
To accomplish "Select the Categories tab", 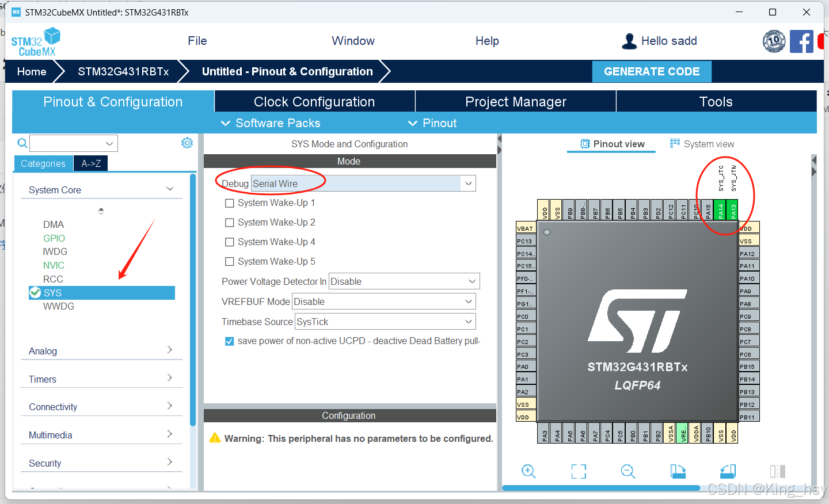I will tap(43, 163).
